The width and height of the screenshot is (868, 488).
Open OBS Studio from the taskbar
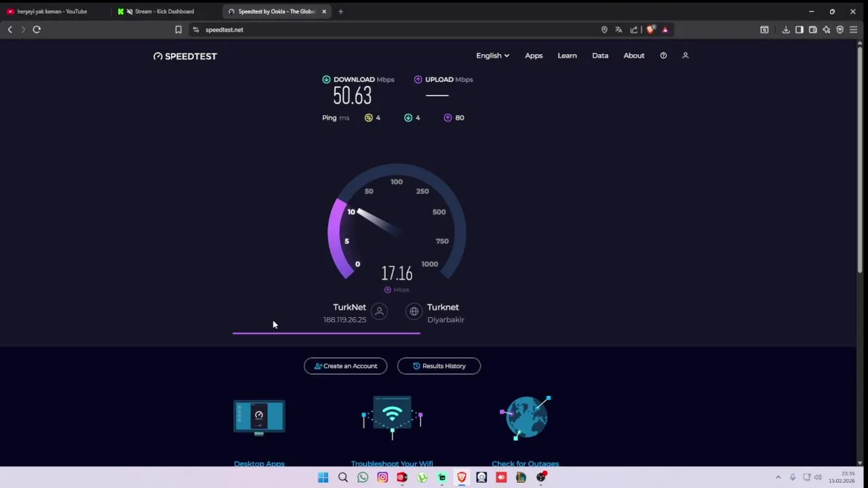[540, 477]
